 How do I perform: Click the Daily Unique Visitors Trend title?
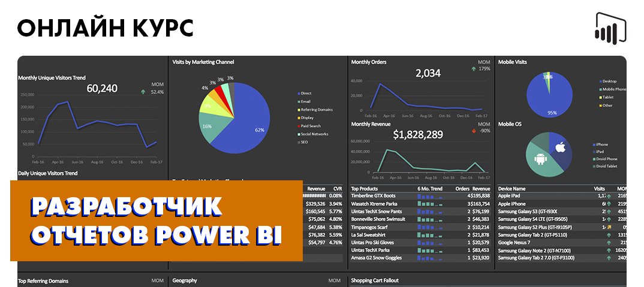(47, 173)
